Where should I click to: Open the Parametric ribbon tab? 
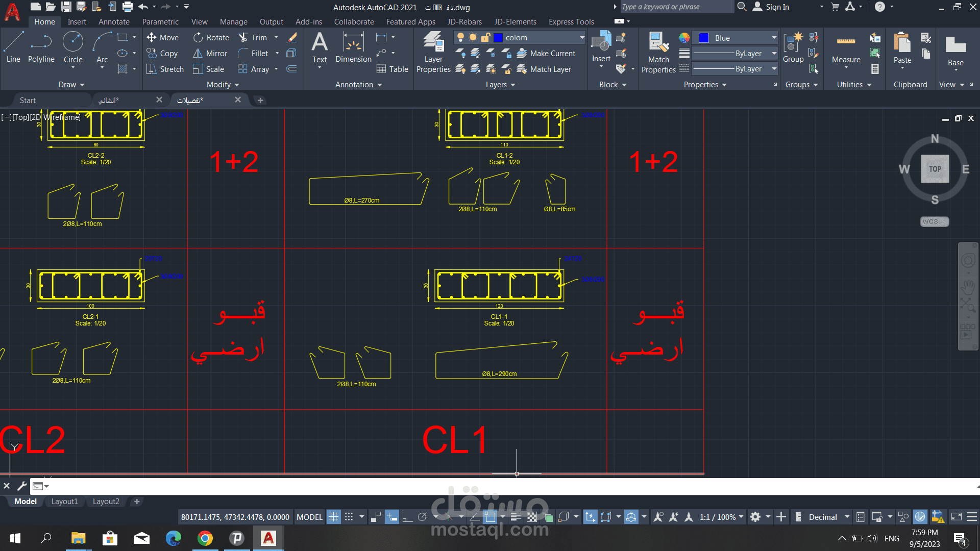pyautogui.click(x=160, y=21)
